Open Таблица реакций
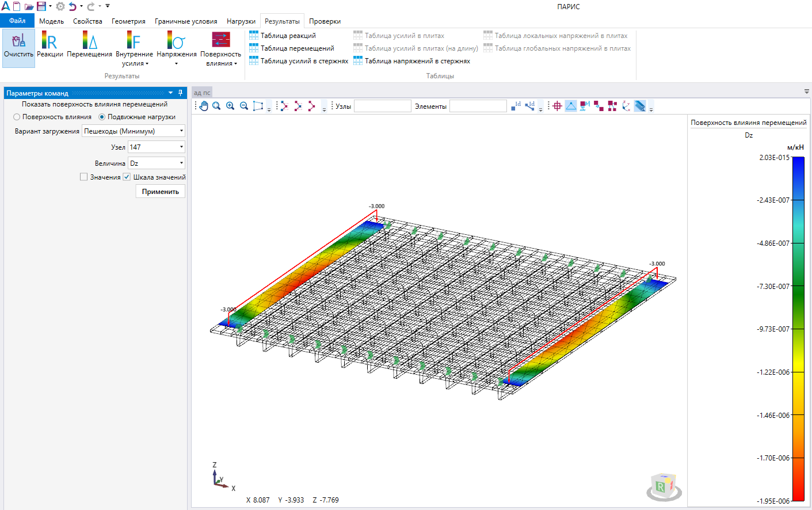The height and width of the screenshot is (510, 812). 283,36
